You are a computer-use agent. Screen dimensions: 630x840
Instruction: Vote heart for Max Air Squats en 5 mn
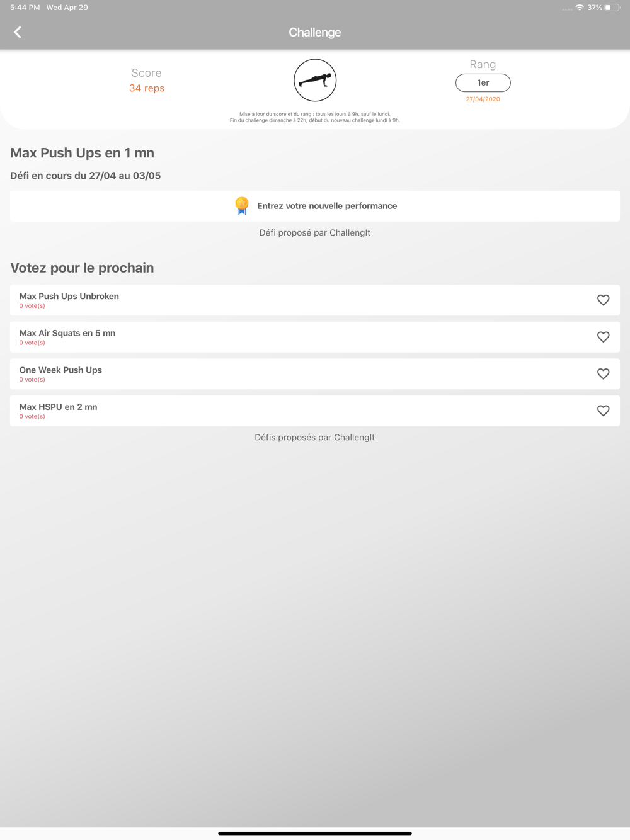point(603,337)
